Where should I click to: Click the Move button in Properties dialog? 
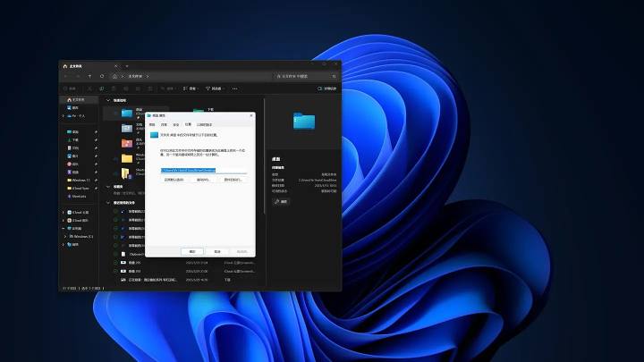pos(204,180)
